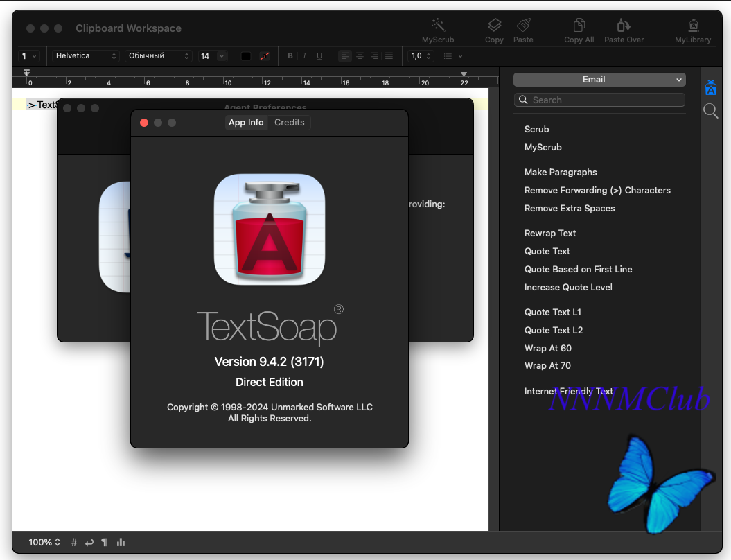Open the Email cleaner group dropdown
The image size is (731, 560).
pos(599,80)
